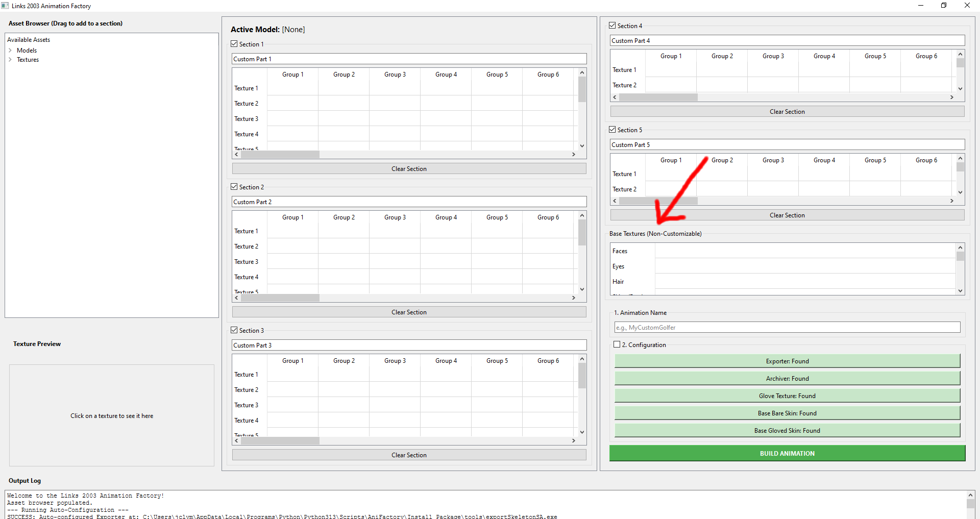Focus the Animation Name input field

[x=787, y=327]
